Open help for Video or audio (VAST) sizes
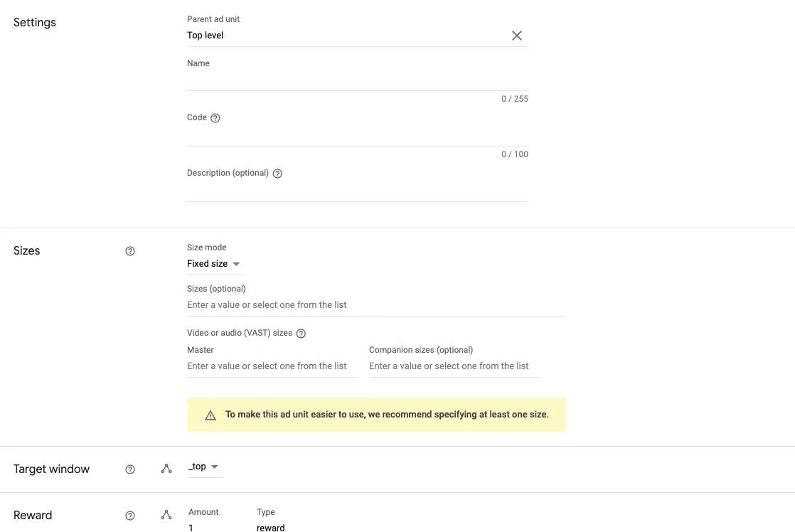 click(300, 333)
